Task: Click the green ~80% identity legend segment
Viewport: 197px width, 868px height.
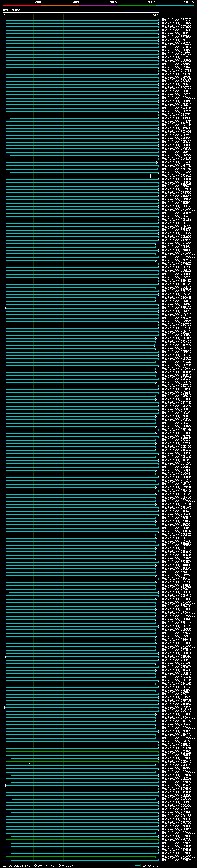Action: (x=137, y=6)
